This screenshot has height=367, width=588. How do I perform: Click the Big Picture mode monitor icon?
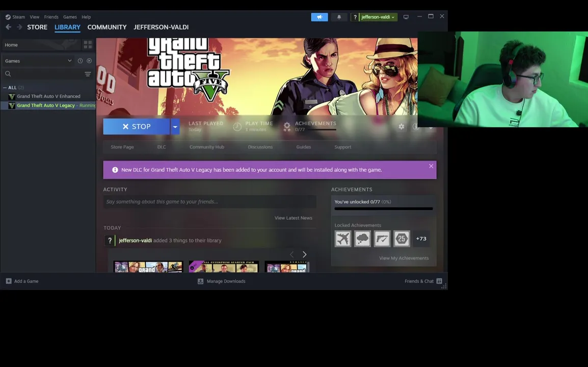406,17
